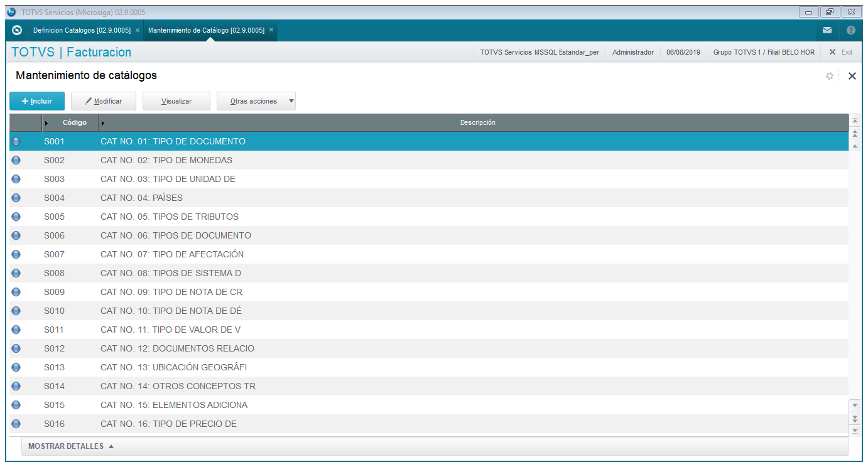Click the Visualizar button
This screenshot has width=868, height=467.
coord(176,101)
